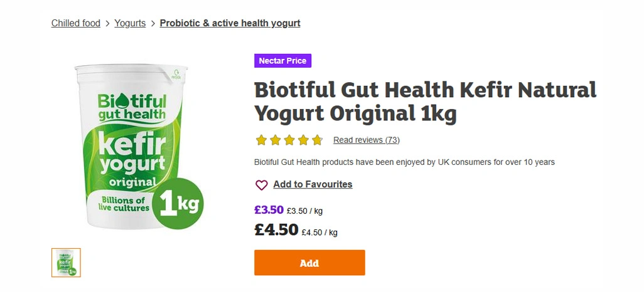The width and height of the screenshot is (644, 292).
Task: Open Chilled food breadcrumb link
Action: coord(76,23)
